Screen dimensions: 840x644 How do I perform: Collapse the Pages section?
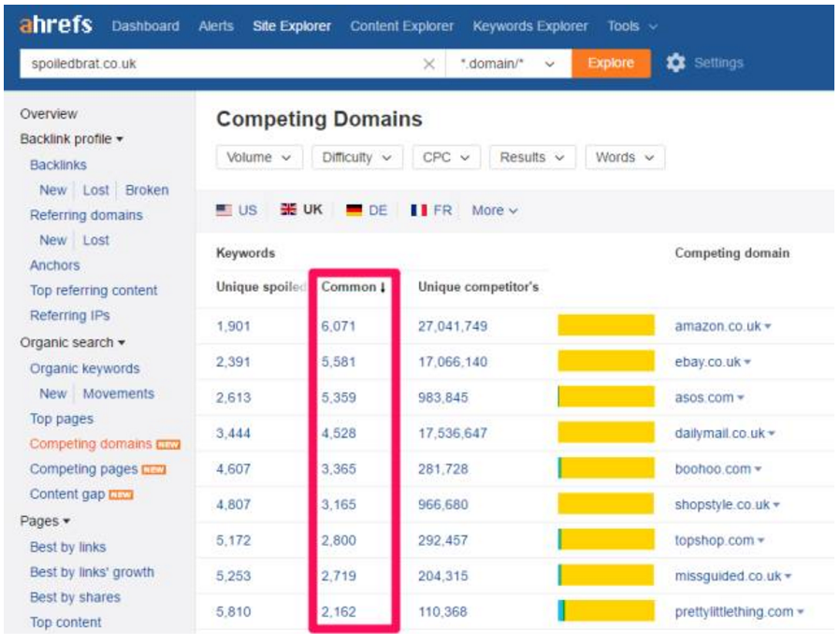coord(45,521)
